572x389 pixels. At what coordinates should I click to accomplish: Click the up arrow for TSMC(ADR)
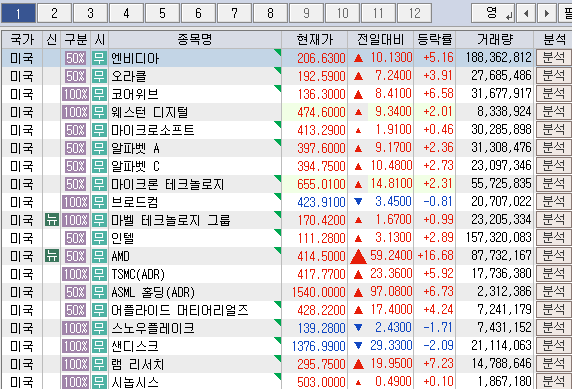click(359, 274)
